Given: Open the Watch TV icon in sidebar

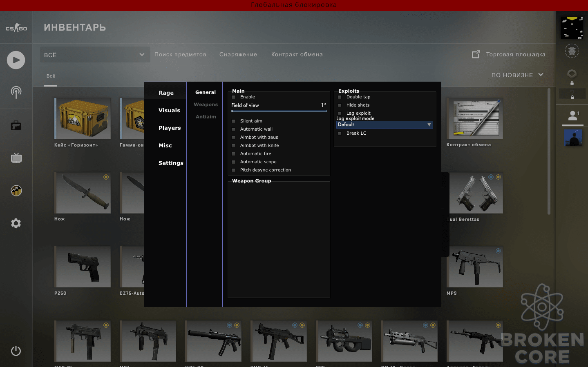Looking at the screenshot, I should (x=16, y=158).
